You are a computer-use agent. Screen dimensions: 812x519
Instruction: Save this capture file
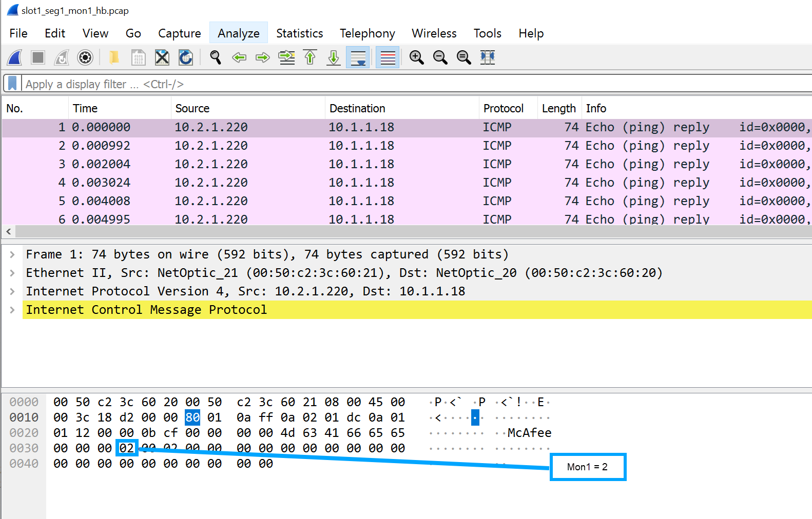click(x=139, y=57)
